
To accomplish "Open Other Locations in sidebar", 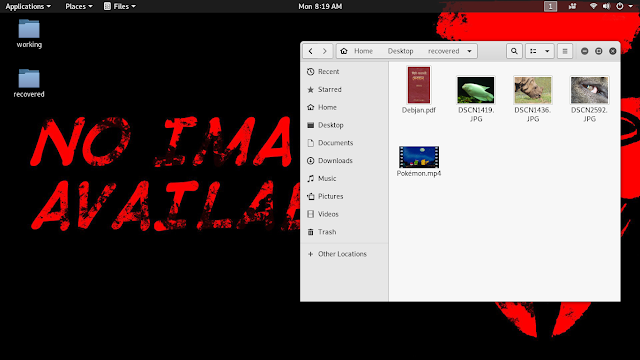I will [344, 254].
